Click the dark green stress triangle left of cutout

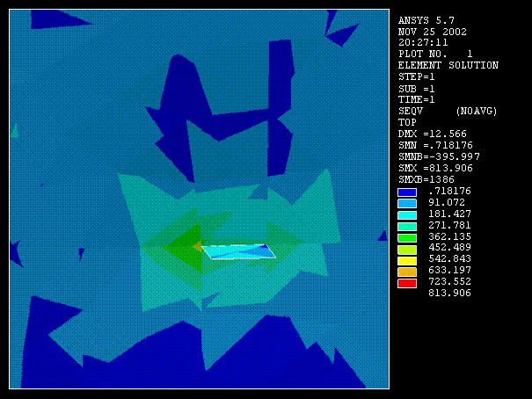pyautogui.click(x=185, y=248)
